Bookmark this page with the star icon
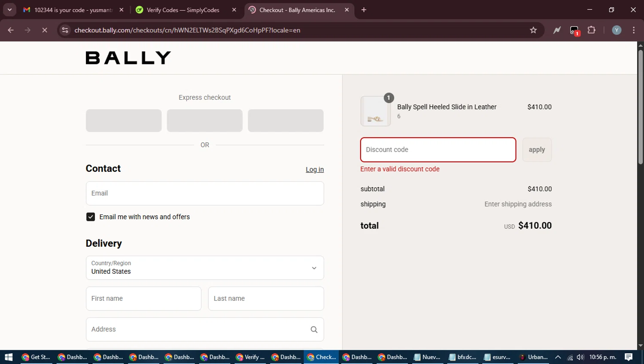Screen dimensions: 644x364 coord(533,30)
